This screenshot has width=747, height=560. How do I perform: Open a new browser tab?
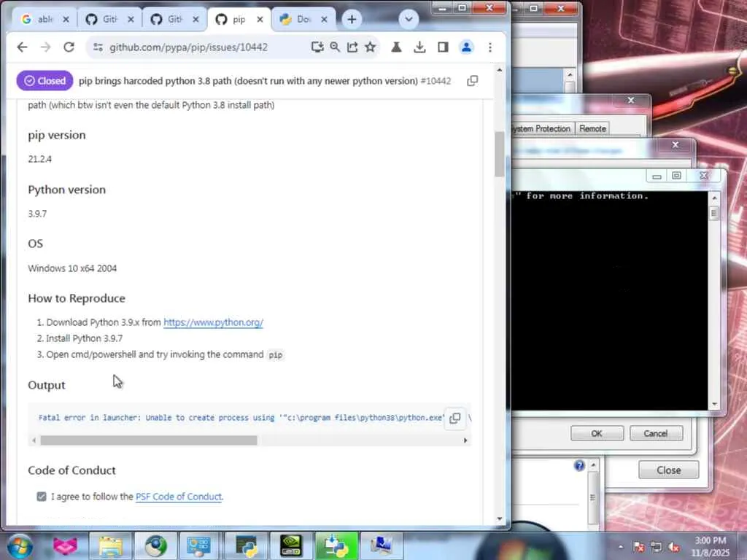point(352,20)
